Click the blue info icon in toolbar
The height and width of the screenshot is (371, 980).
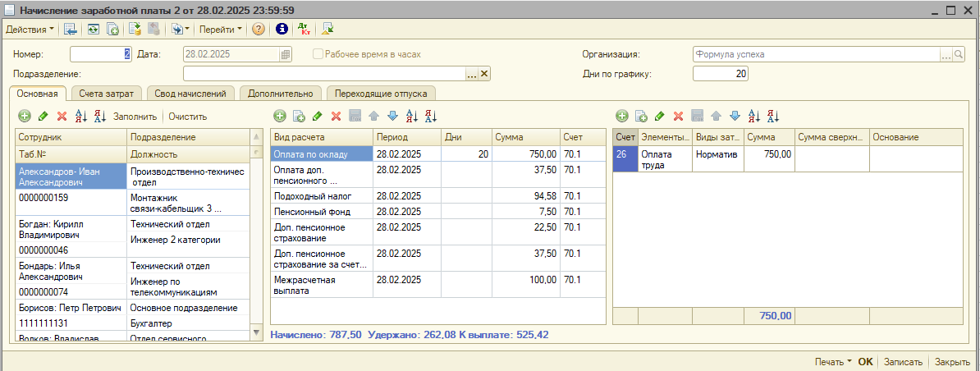coord(282,29)
